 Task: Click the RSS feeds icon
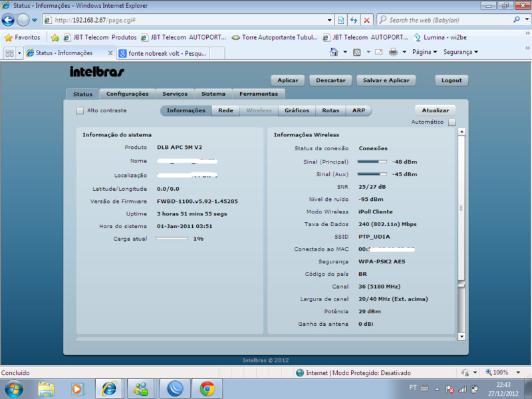click(x=356, y=52)
